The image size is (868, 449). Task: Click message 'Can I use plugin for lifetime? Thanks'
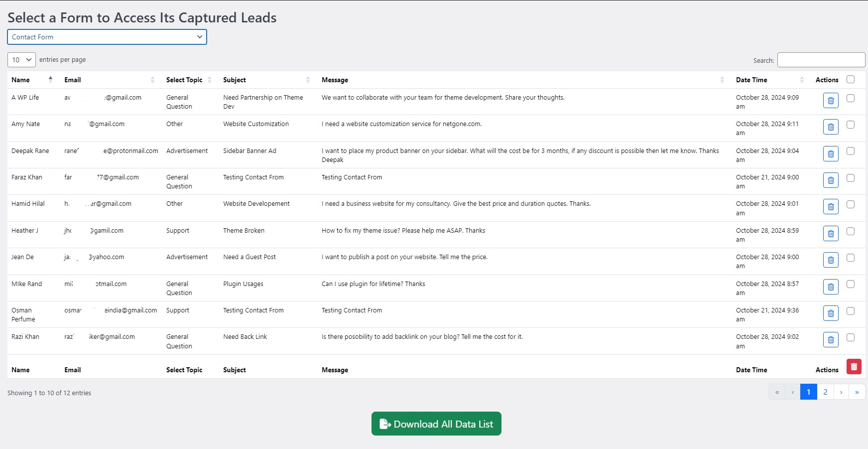[x=373, y=284]
